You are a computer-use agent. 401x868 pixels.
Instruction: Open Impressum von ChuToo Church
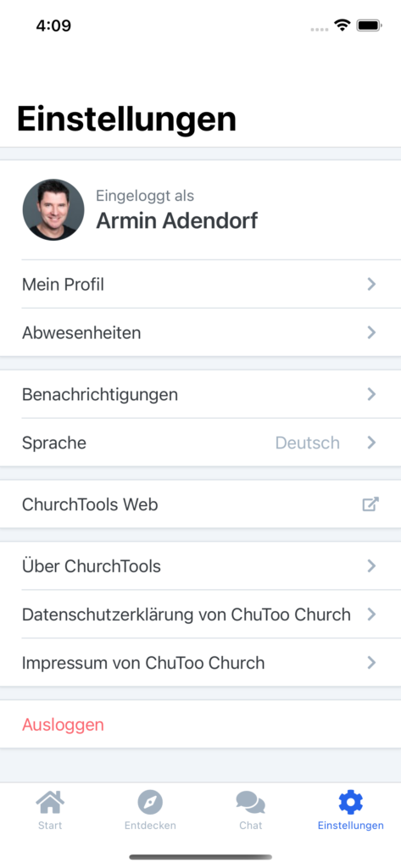[200, 663]
